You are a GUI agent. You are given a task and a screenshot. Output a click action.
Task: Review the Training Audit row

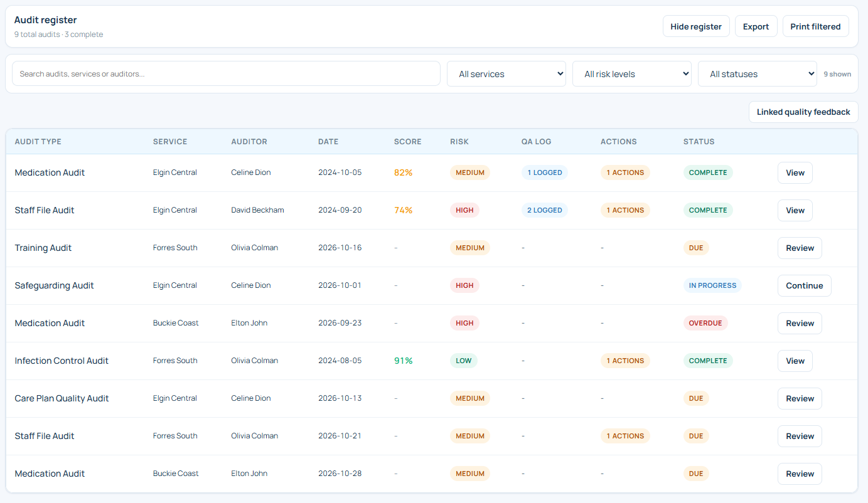coord(800,248)
